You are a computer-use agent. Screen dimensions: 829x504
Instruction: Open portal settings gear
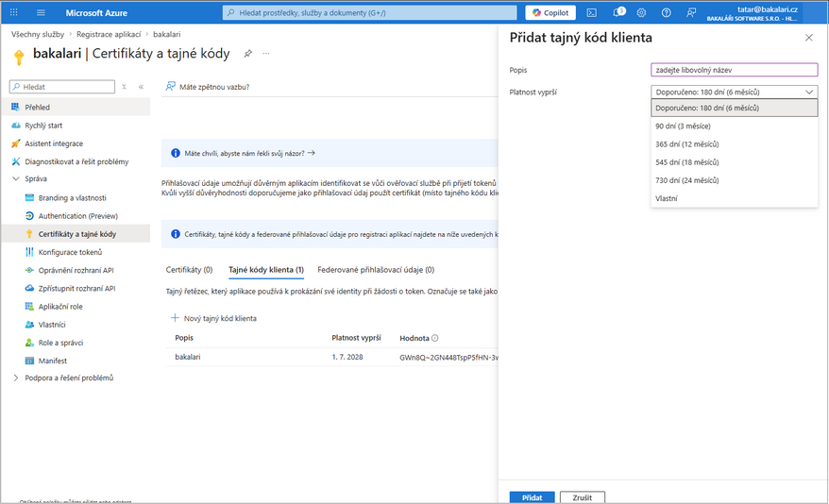641,12
